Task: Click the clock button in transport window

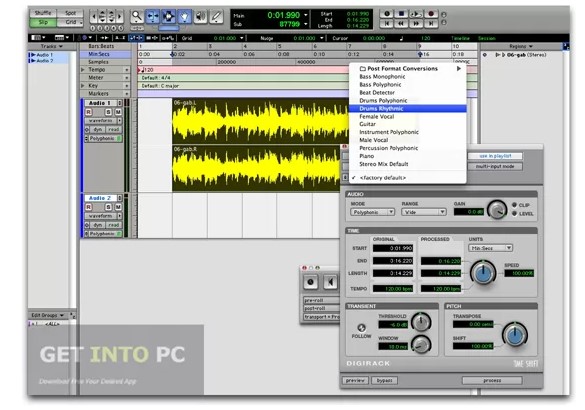Action: click(x=310, y=282)
